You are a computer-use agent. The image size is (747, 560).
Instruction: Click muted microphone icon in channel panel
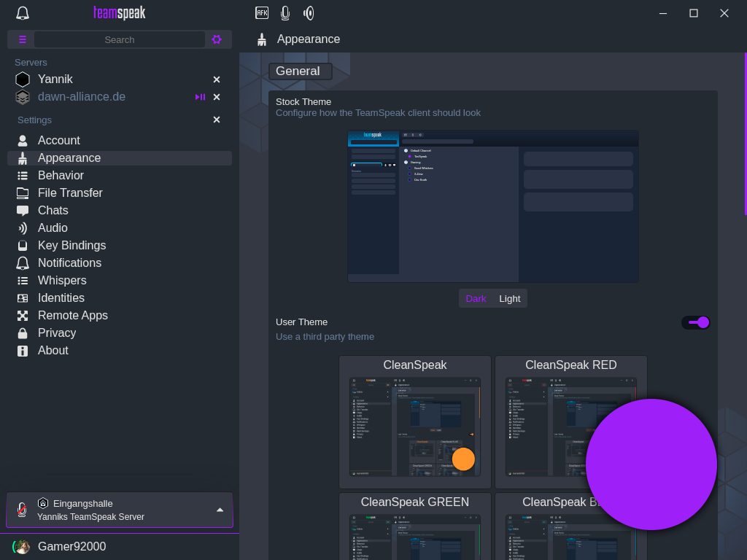pyautogui.click(x=21, y=510)
